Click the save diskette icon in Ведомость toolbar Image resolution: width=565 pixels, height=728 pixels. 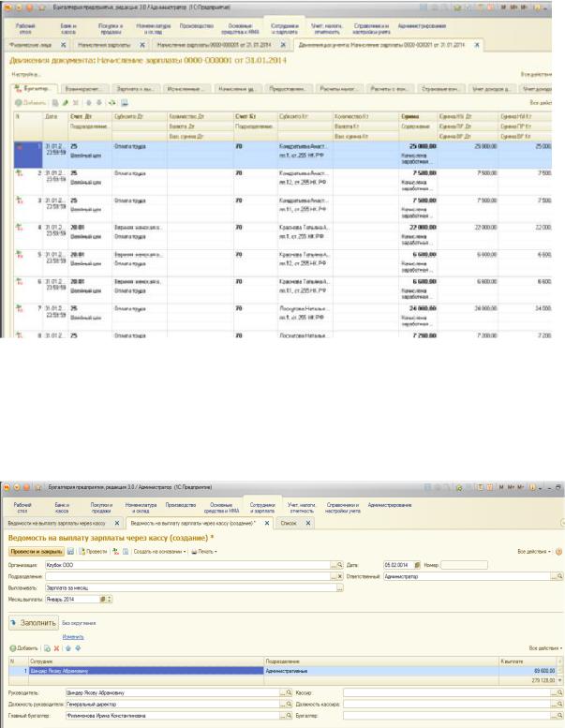pyautogui.click(x=70, y=552)
